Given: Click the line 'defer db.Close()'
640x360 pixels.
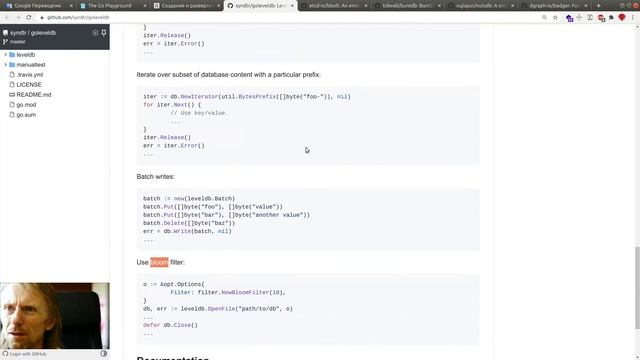Looking at the screenshot, I should point(170,325).
